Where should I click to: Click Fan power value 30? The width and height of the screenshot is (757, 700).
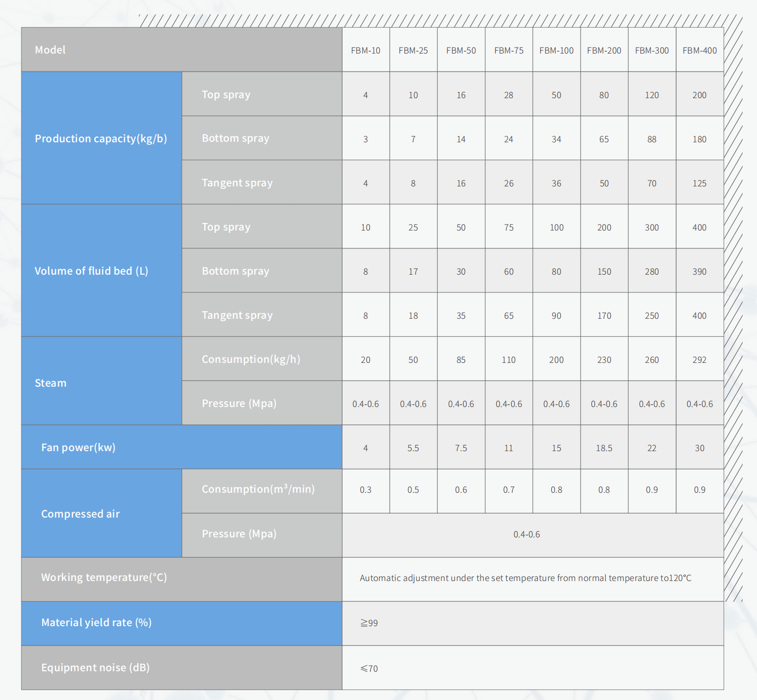click(699, 448)
